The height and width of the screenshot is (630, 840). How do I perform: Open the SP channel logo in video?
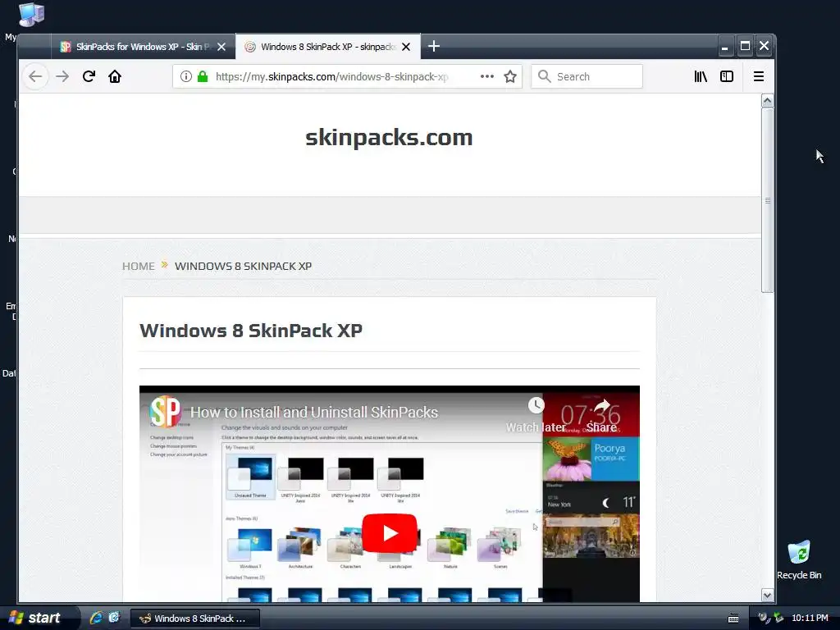click(x=165, y=412)
